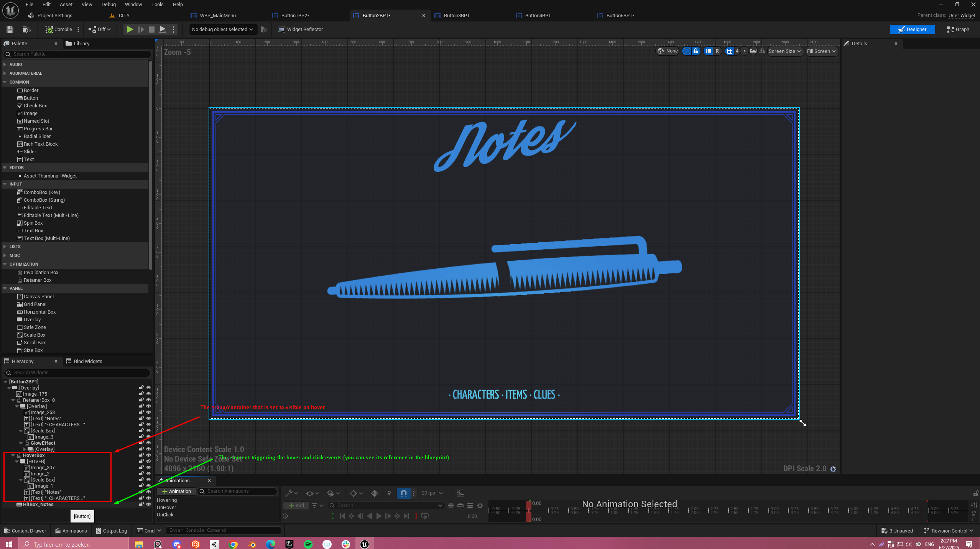The width and height of the screenshot is (980, 549).
Task: Open the Asset menu
Action: pos(66,4)
